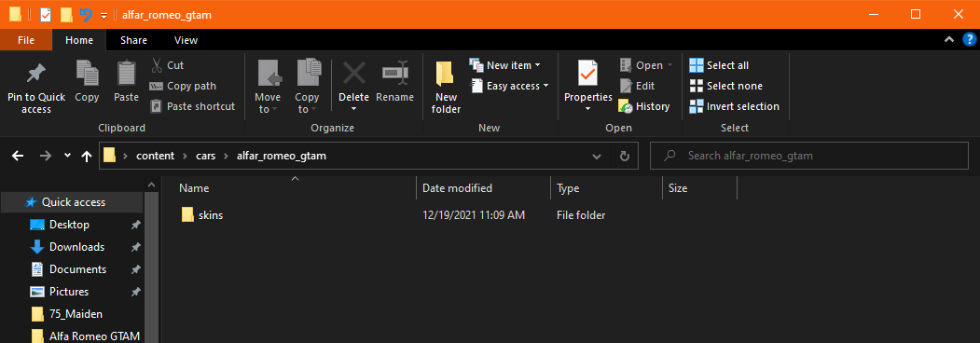Image resolution: width=980 pixels, height=343 pixels.
Task: Click Select all
Action: pos(719,65)
